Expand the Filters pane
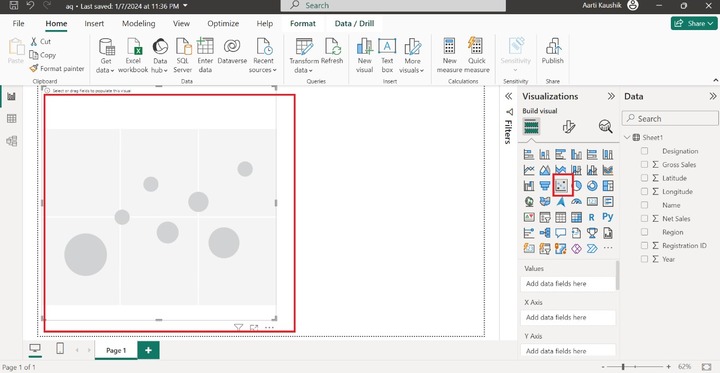This screenshot has width=720, height=373. click(508, 96)
